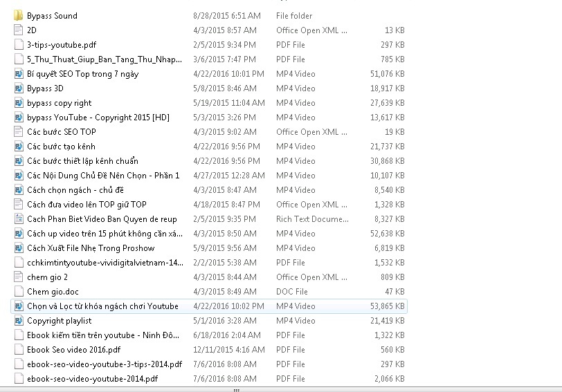
Task: Click icon of Ebook kiếm tiền trên youtube PDF
Action: tap(18, 335)
